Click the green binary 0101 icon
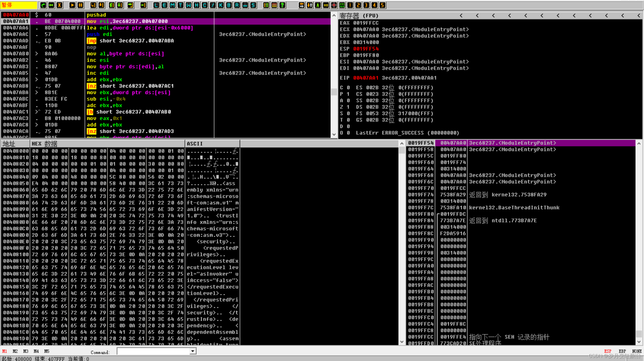Image resolution: width=644 pixels, height=361 pixels. (342, 5)
